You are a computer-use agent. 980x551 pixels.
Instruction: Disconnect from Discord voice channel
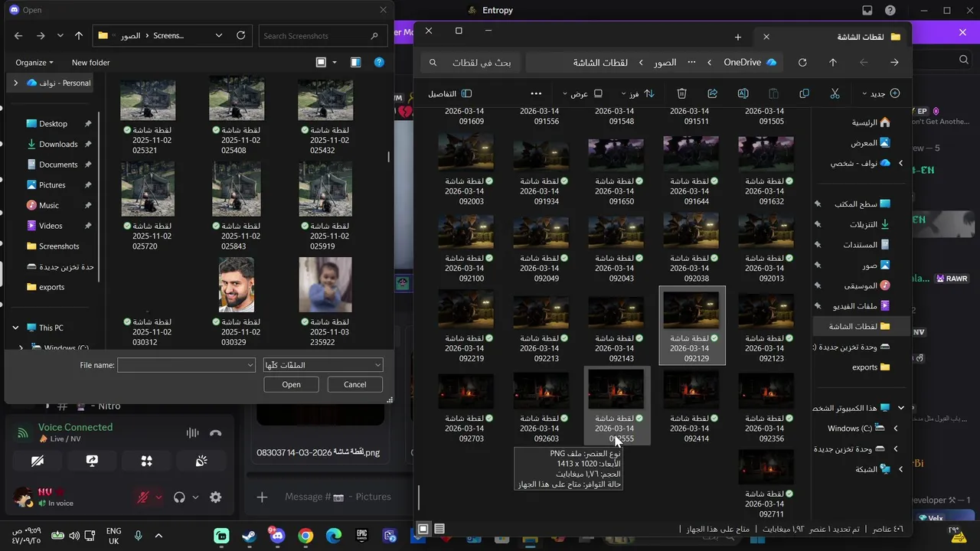[x=216, y=433]
